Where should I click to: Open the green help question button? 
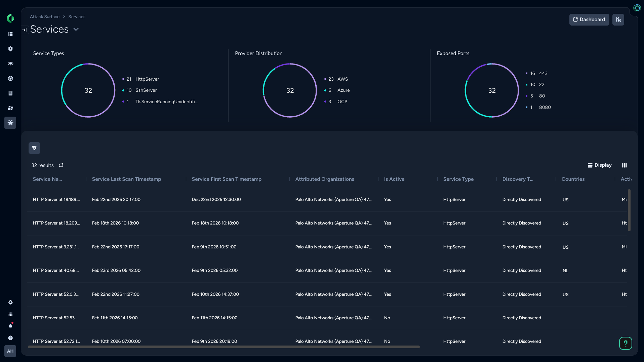625,343
